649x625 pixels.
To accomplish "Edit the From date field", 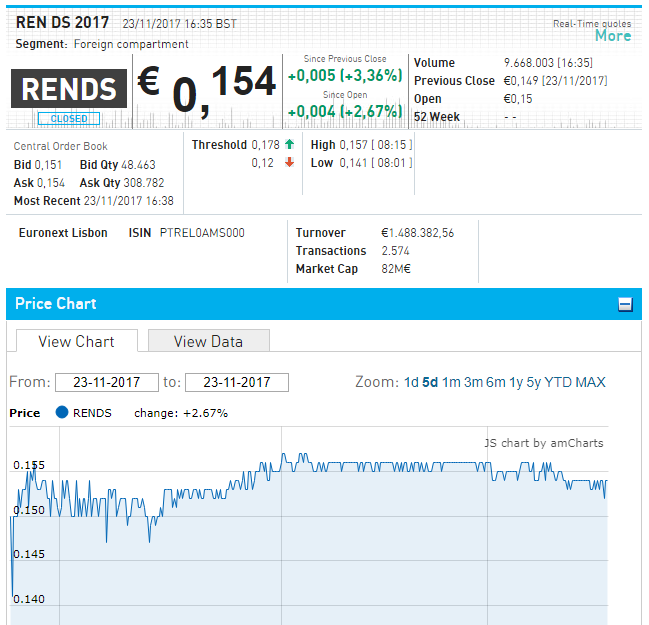I will coord(107,382).
